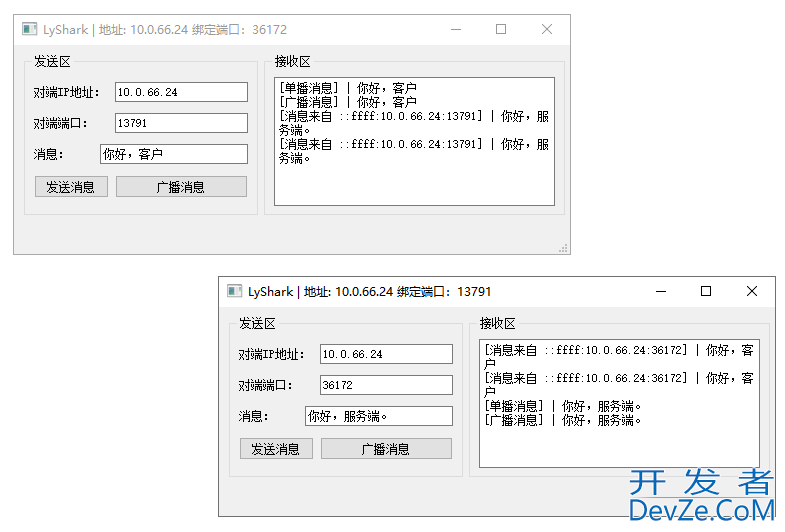Click 发送区 group label in port 13791 window
Viewport: 785px width, 532px height.
257,323
